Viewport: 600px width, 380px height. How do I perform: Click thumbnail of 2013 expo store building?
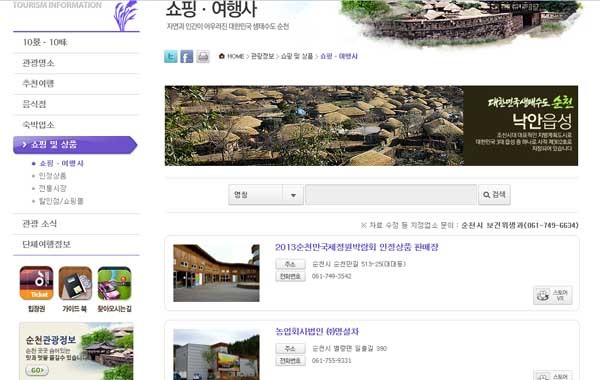click(216, 273)
